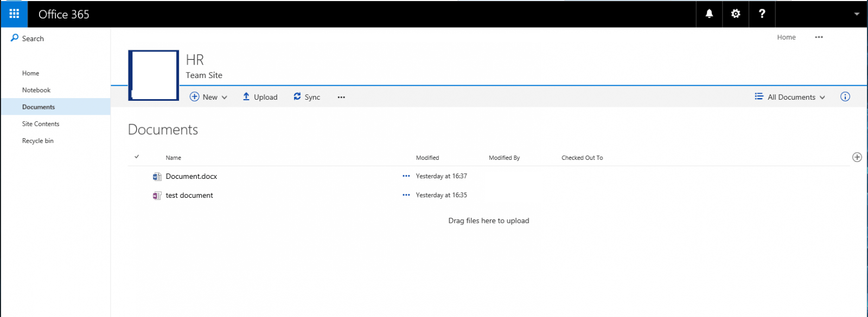Open the toolbar more options ellipsis
Image resolution: width=868 pixels, height=317 pixels.
coord(341,97)
